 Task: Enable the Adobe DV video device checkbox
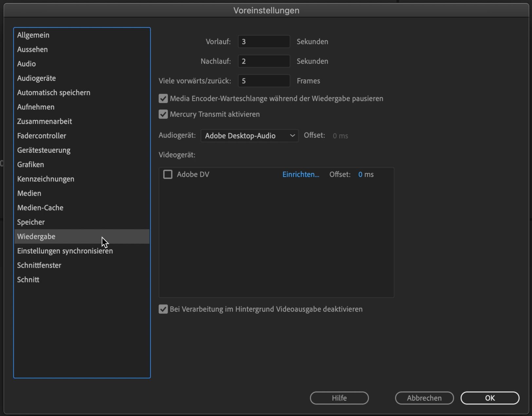coord(168,175)
